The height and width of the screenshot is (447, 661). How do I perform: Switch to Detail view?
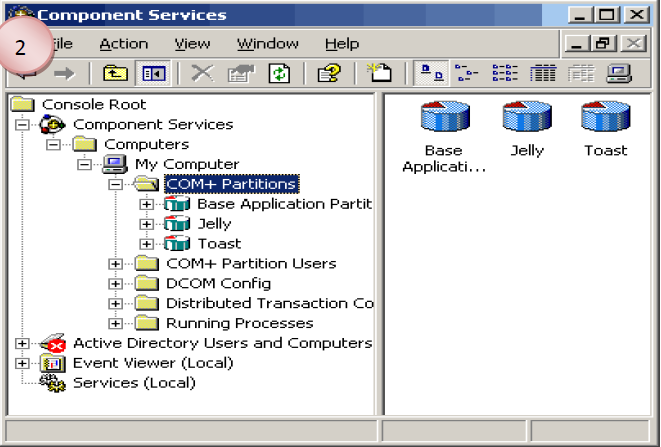coord(543,73)
